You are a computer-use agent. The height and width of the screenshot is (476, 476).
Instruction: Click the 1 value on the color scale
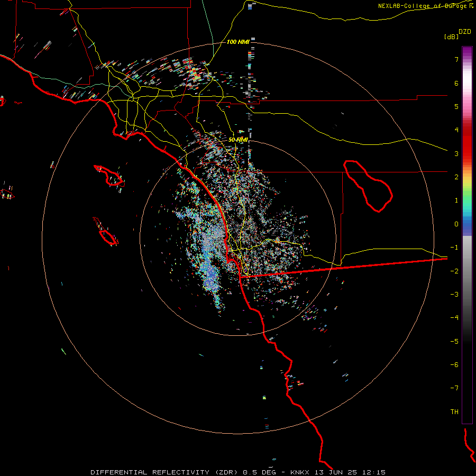click(x=456, y=200)
